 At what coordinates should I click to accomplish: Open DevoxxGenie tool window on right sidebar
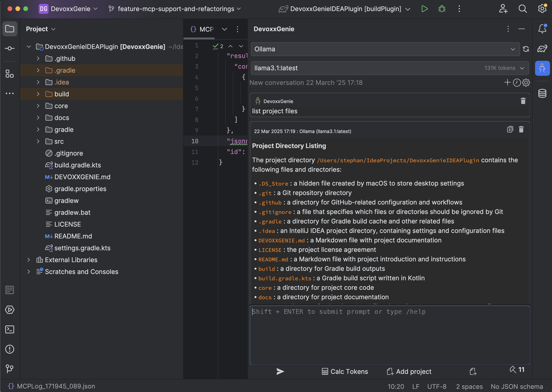(542, 68)
